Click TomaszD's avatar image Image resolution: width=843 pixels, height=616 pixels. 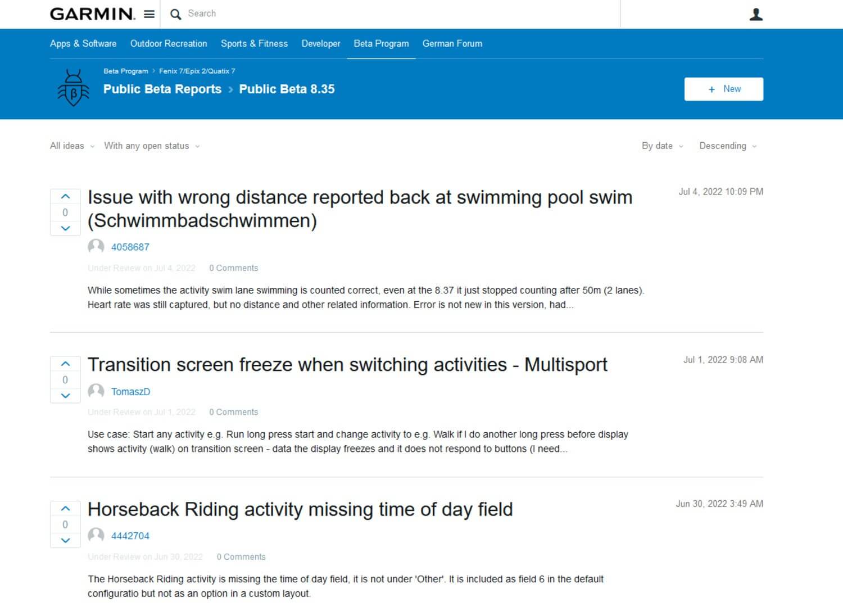tap(96, 391)
